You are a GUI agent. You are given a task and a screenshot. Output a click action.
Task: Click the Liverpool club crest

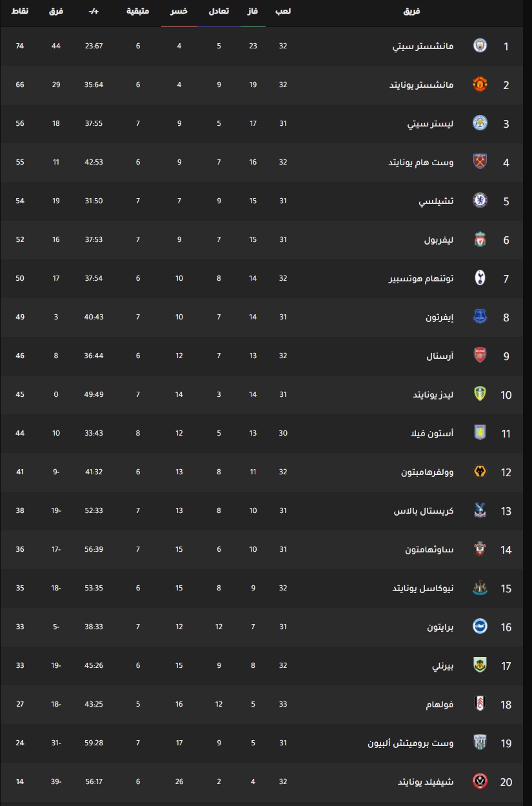coord(480,239)
